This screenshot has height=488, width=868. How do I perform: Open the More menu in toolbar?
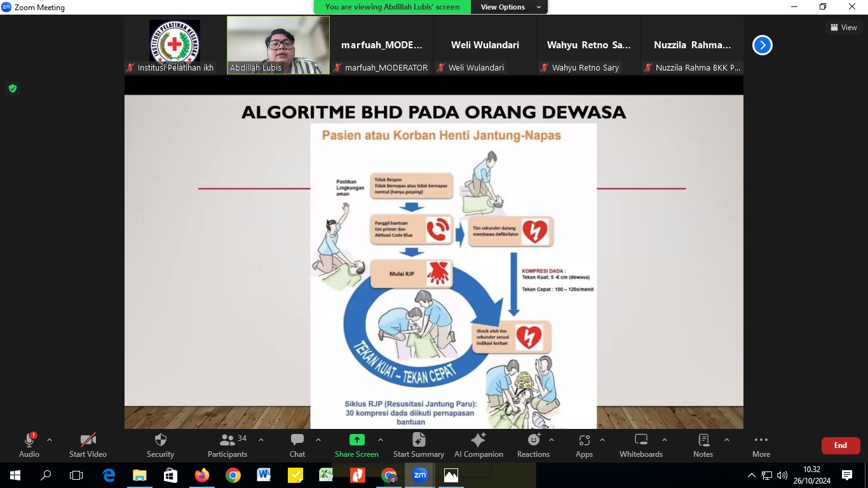pyautogui.click(x=761, y=445)
